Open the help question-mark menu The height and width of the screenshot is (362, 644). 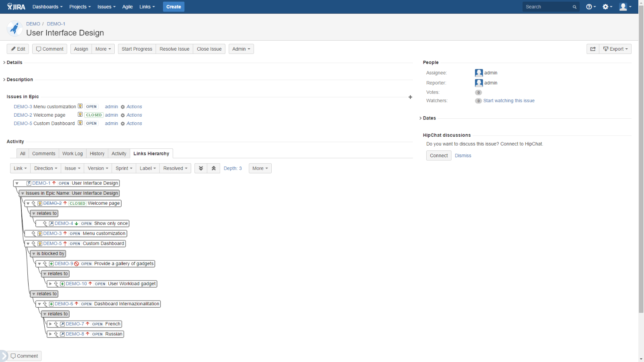[x=591, y=7]
